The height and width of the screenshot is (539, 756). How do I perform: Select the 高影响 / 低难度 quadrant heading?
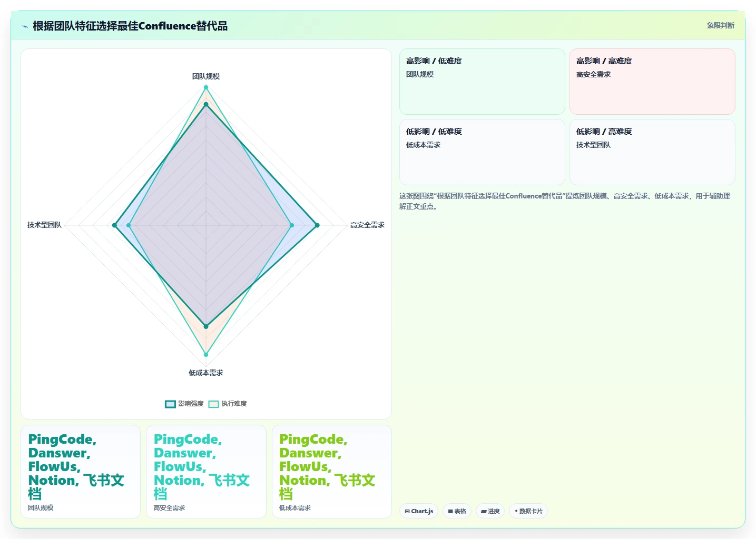[x=434, y=61]
